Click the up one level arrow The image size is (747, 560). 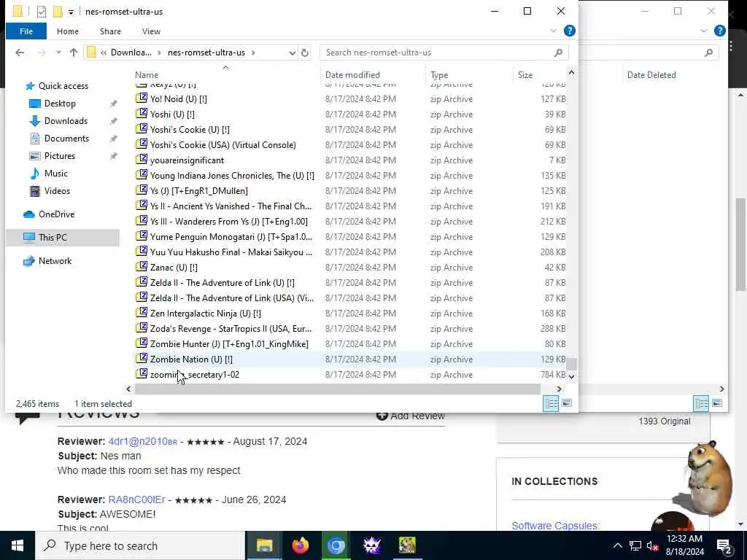coord(74,52)
